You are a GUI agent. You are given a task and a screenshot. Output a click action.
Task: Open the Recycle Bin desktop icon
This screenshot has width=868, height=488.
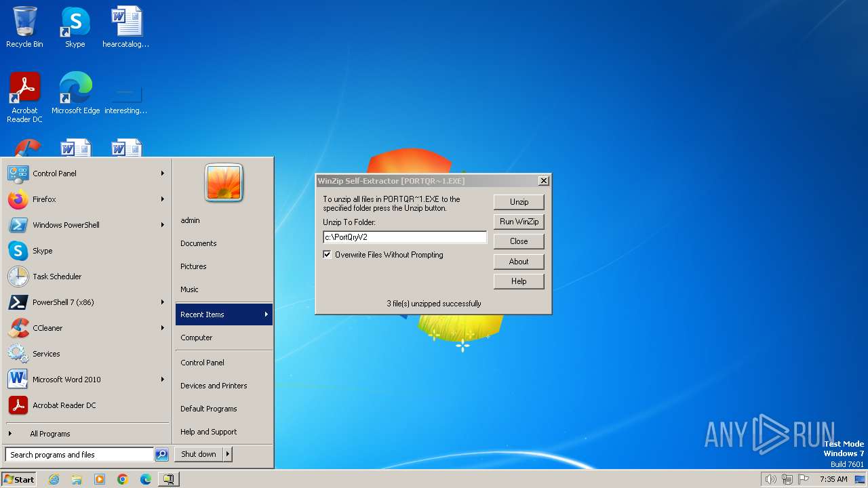(24, 27)
